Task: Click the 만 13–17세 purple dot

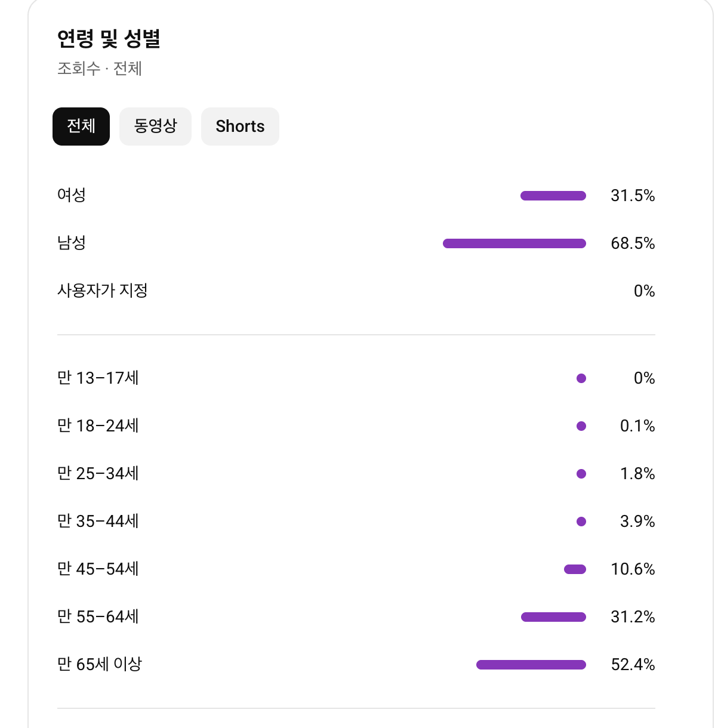Action: [581, 378]
